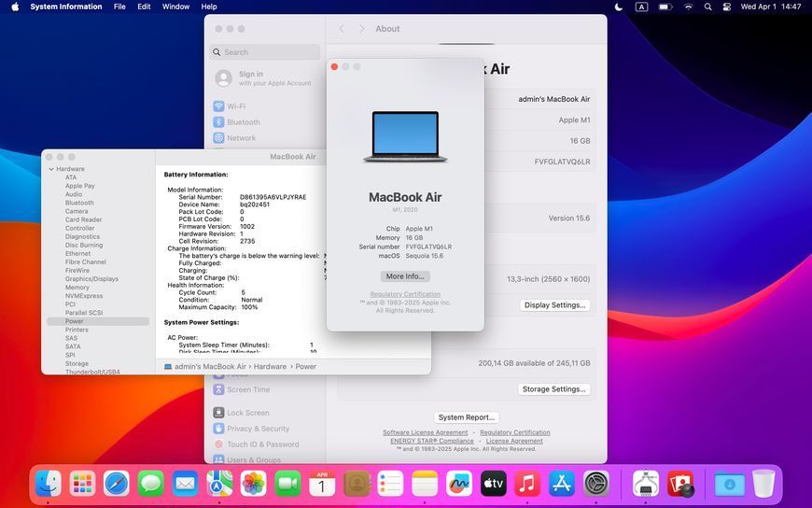Open Maps from the dock
Viewport: 812px width, 508px height.
pos(219,484)
